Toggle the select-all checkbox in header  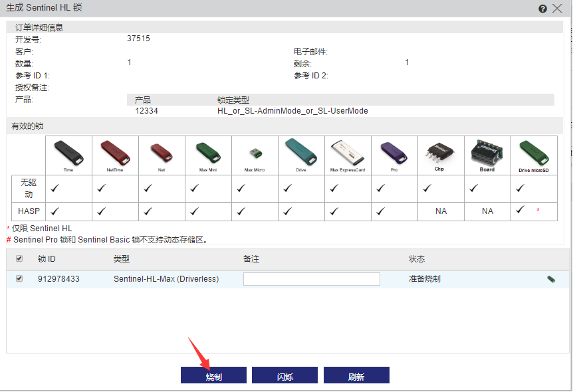click(x=19, y=258)
